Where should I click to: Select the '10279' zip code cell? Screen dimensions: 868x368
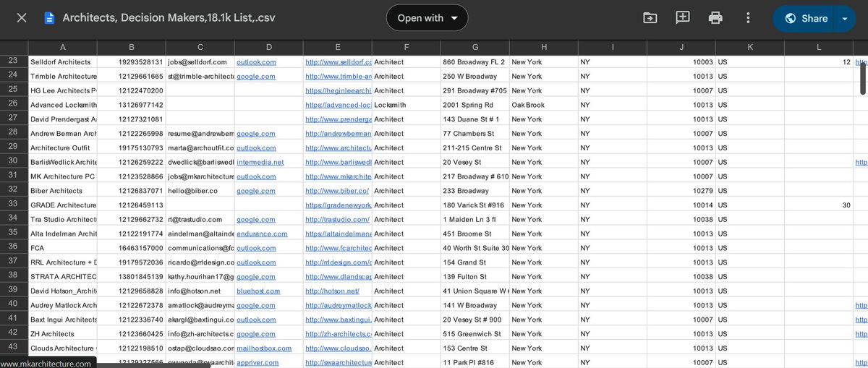pos(681,191)
